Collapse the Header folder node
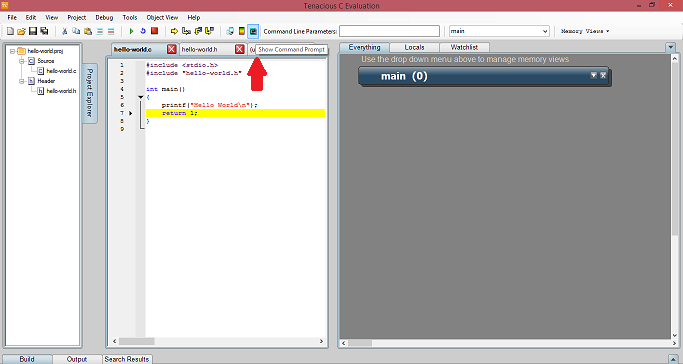Viewport: 683px width, 364px height. [x=21, y=81]
